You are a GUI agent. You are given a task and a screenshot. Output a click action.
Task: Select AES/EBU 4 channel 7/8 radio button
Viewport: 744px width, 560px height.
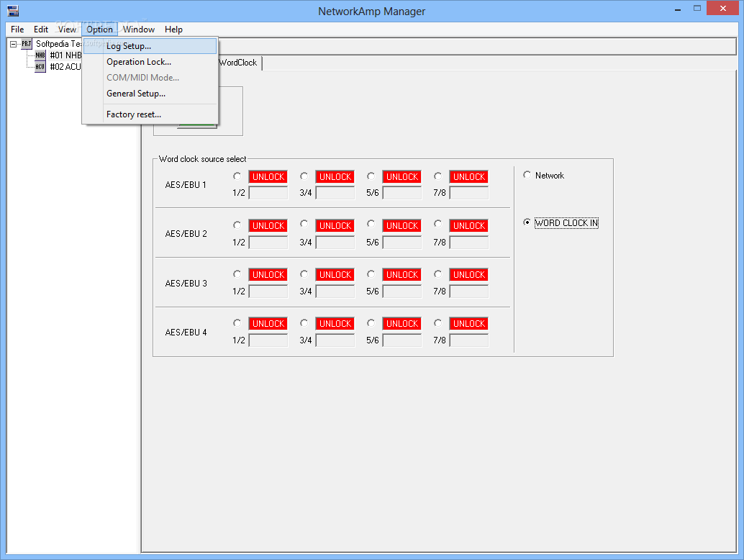click(x=438, y=322)
